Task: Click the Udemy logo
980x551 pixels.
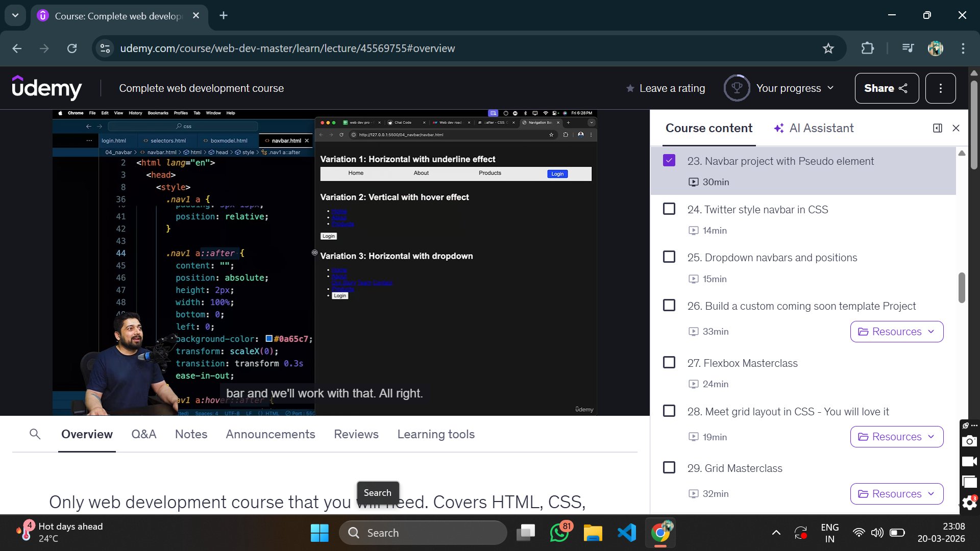Action: tap(47, 88)
